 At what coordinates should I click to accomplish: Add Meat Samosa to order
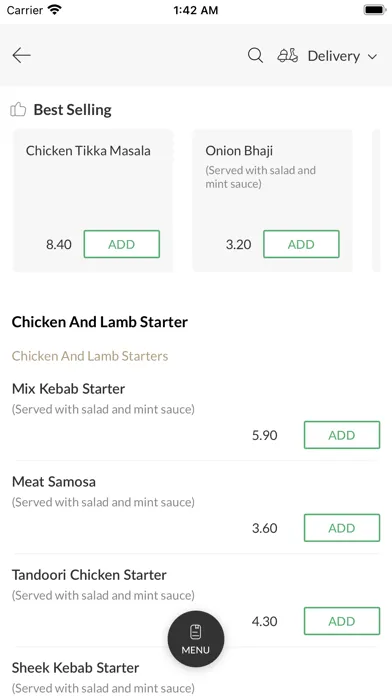tap(342, 528)
